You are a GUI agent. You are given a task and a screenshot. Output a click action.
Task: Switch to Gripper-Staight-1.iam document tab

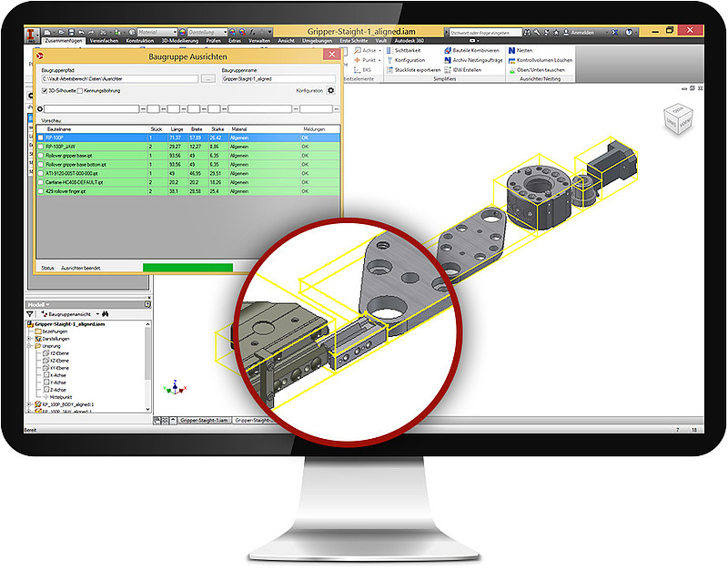pos(204,421)
